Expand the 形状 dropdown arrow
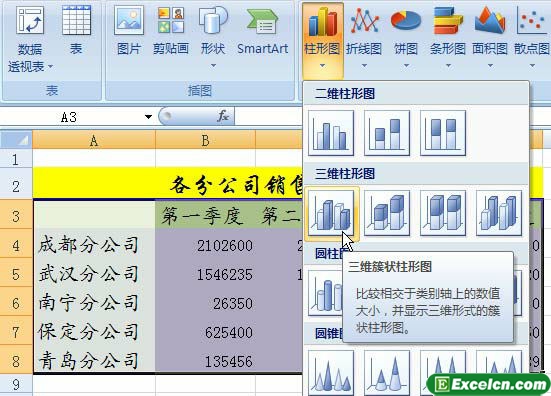The width and height of the screenshot is (551, 396). pyautogui.click(x=213, y=66)
